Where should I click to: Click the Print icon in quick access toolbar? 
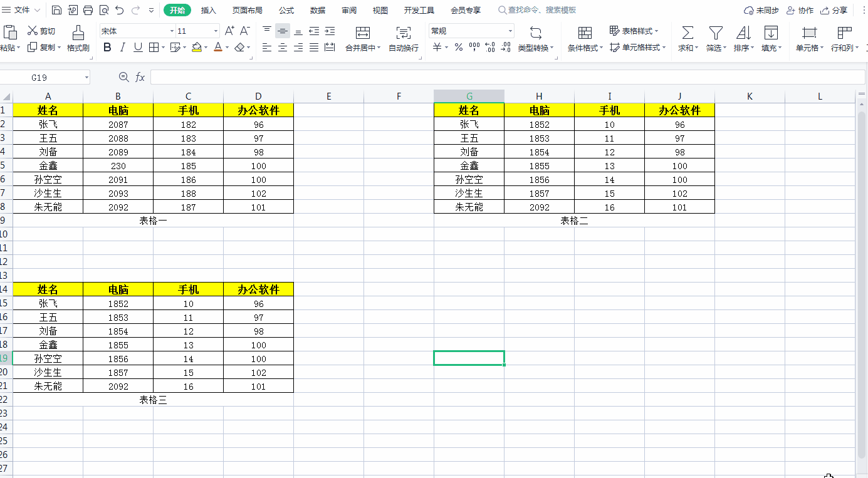(x=88, y=10)
